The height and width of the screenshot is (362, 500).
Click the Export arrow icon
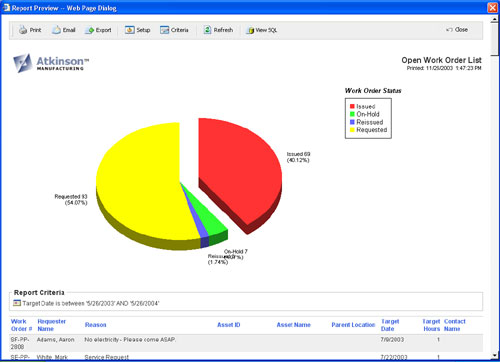(89, 30)
